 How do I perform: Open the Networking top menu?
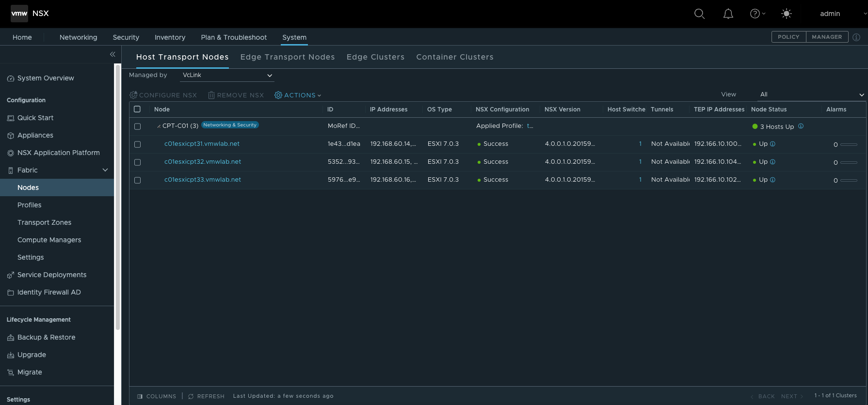coord(78,37)
